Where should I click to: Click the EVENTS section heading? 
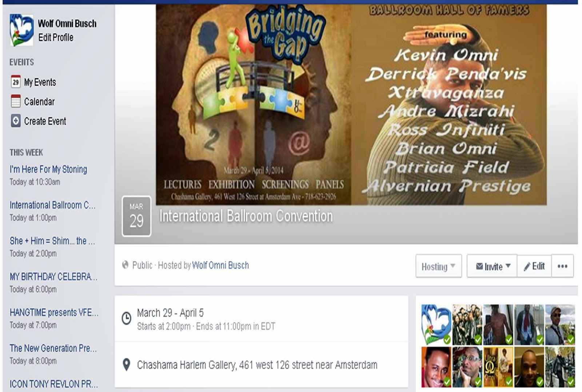pyautogui.click(x=22, y=62)
